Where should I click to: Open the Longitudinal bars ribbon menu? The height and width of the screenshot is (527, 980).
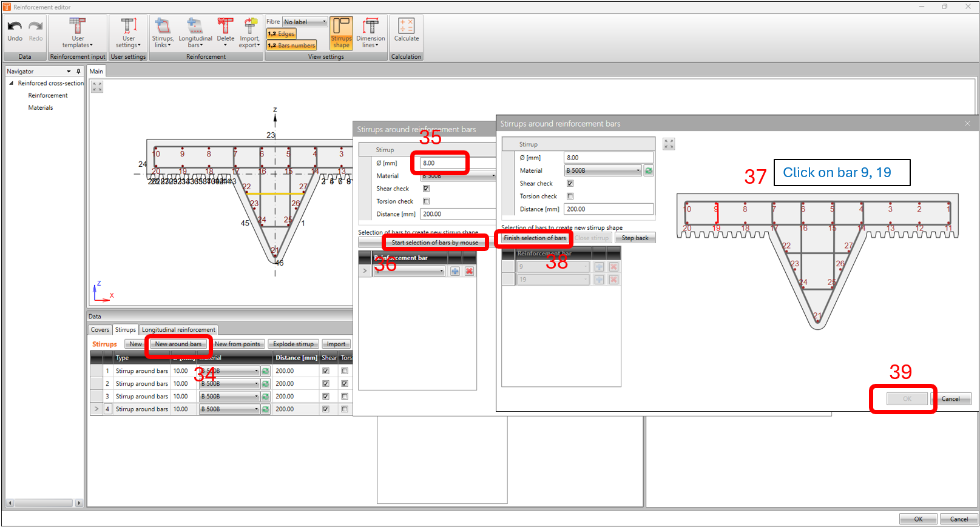195,33
